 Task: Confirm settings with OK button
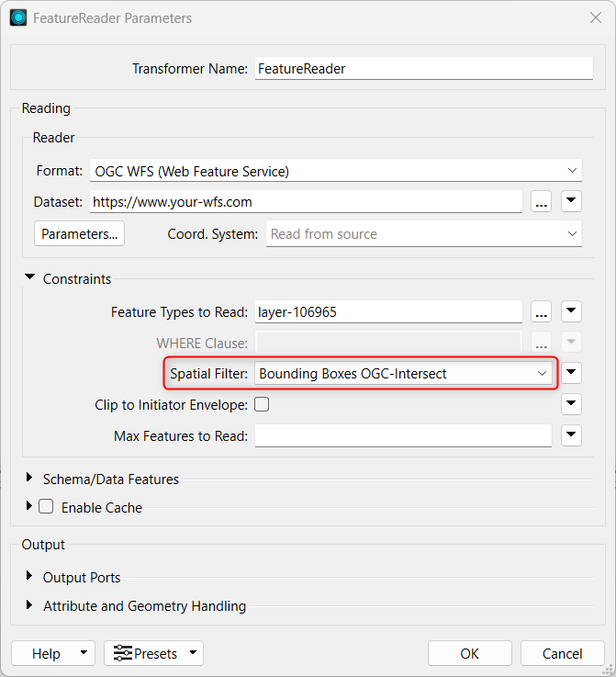click(x=470, y=653)
